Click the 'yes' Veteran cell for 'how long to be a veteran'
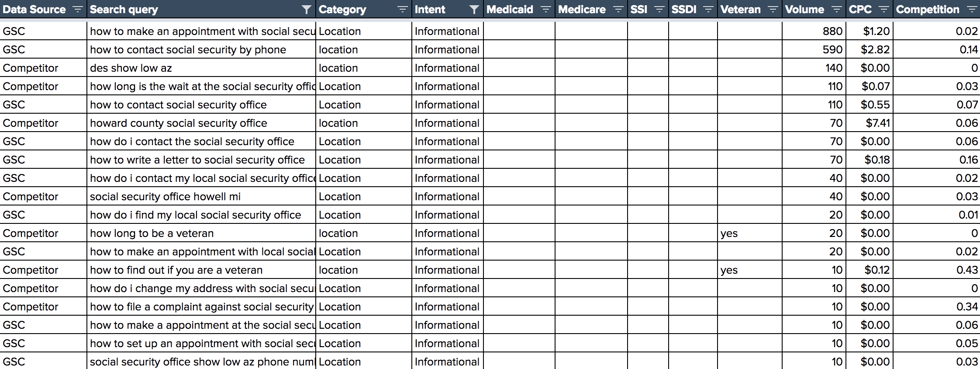This screenshot has width=980, height=369. point(750,233)
